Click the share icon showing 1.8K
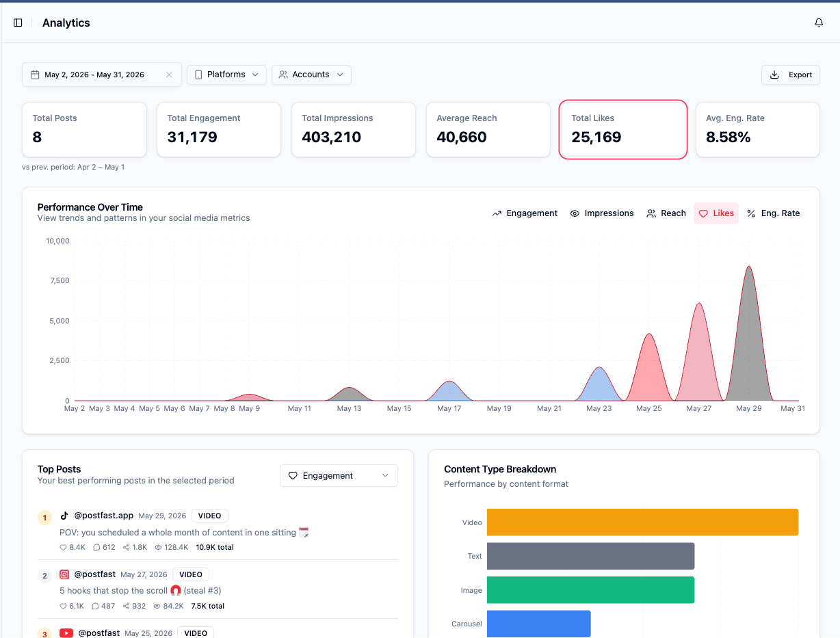This screenshot has width=840, height=638. [127, 547]
